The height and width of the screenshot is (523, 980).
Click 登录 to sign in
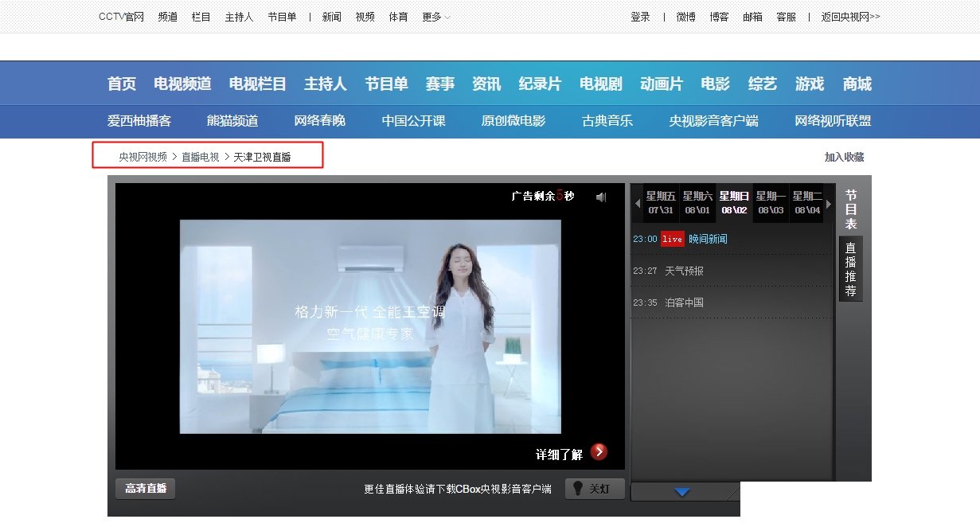(x=640, y=16)
